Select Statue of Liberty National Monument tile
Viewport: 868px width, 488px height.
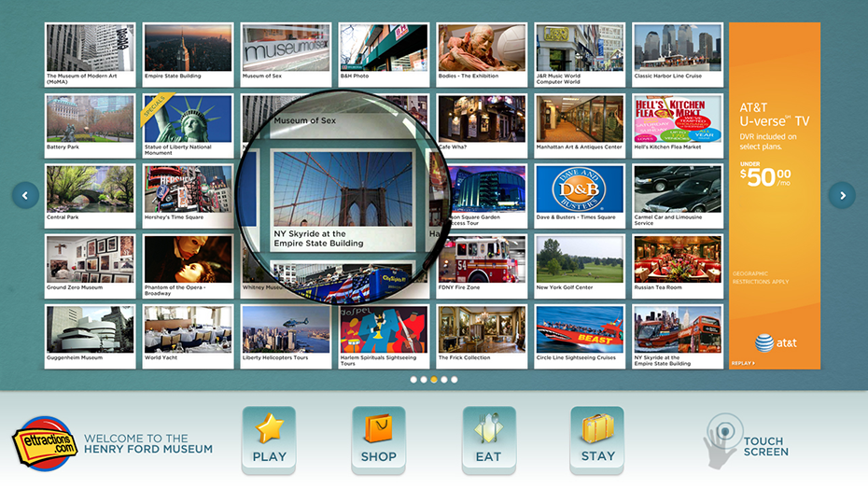click(189, 126)
